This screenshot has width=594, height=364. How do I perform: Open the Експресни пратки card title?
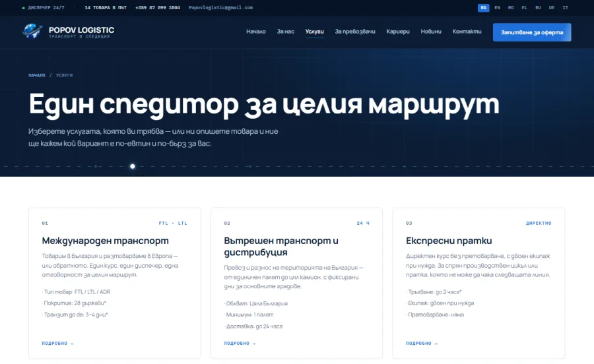(449, 241)
